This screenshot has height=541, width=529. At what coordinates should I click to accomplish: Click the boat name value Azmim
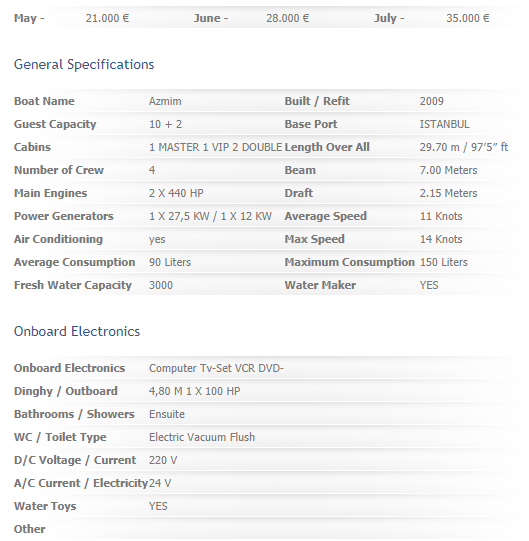pyautogui.click(x=165, y=101)
